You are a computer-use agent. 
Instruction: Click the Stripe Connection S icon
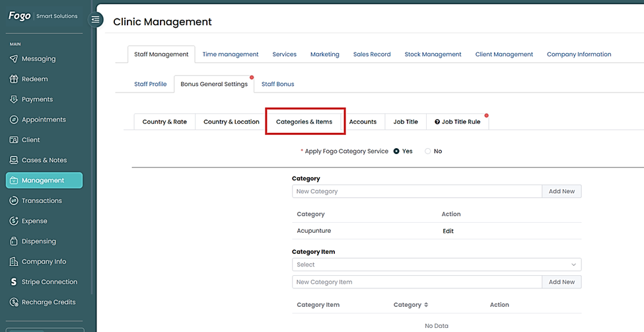14,282
